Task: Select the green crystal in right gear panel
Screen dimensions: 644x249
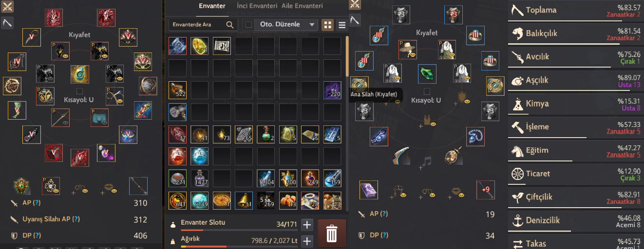Action: tap(427, 74)
